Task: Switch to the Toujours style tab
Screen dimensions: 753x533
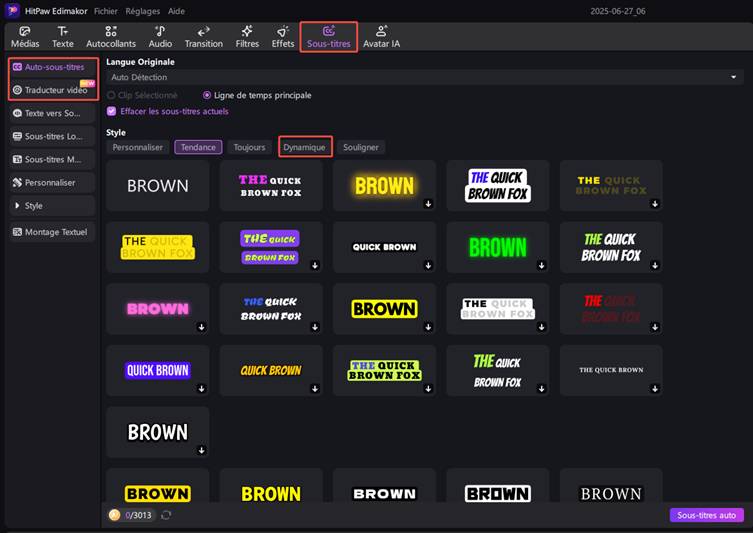Action: (249, 147)
